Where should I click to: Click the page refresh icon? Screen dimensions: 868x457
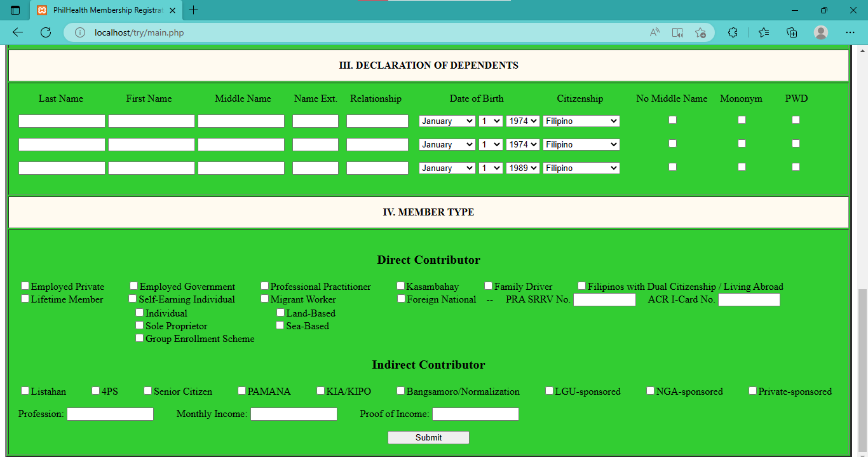[x=45, y=32]
